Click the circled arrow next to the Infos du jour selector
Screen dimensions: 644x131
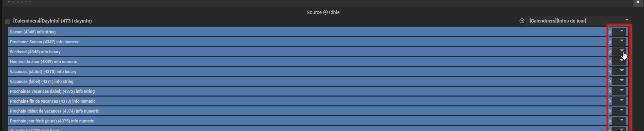click(522, 21)
